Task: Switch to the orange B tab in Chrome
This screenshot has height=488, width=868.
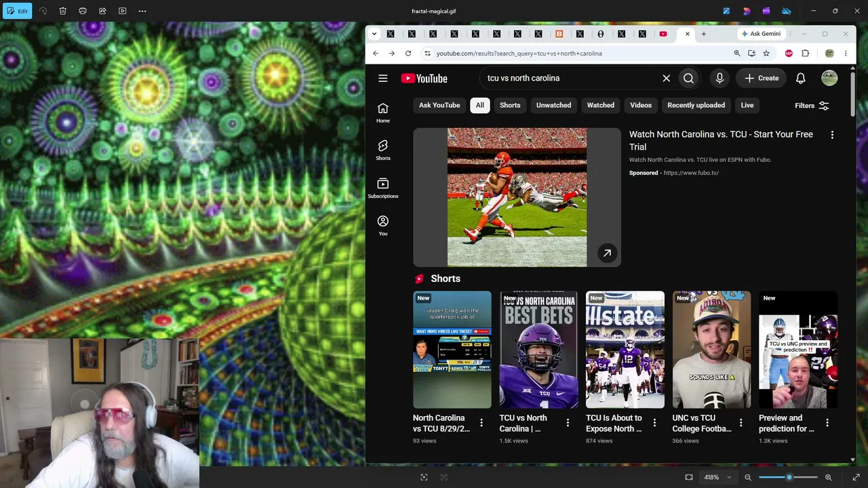Action: [x=559, y=34]
